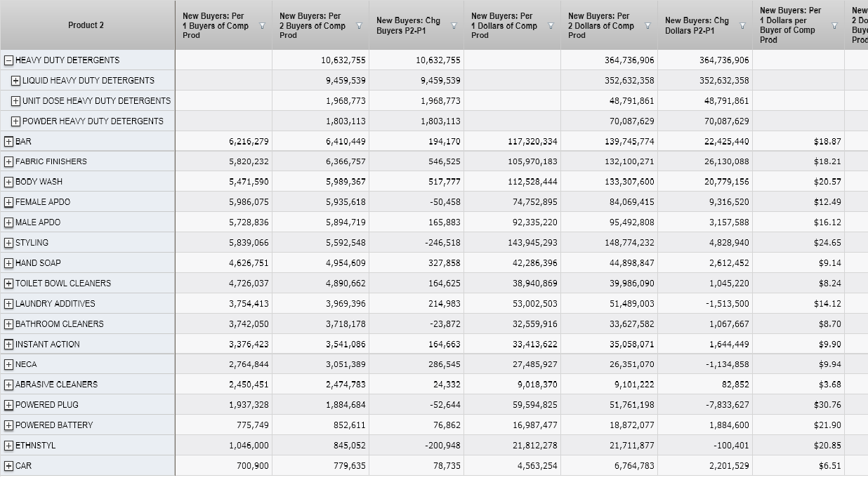Click the FEMALE APDO Chg Buyers value -50,458

445,202
